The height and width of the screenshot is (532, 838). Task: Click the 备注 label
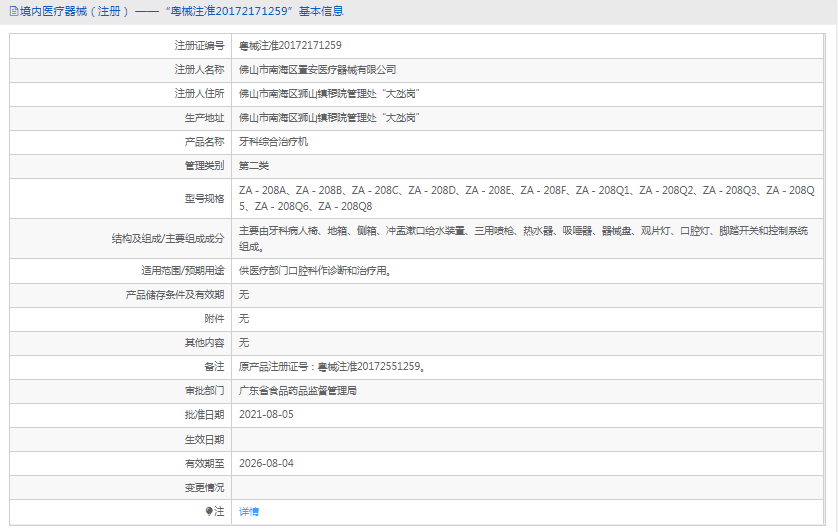[214, 367]
